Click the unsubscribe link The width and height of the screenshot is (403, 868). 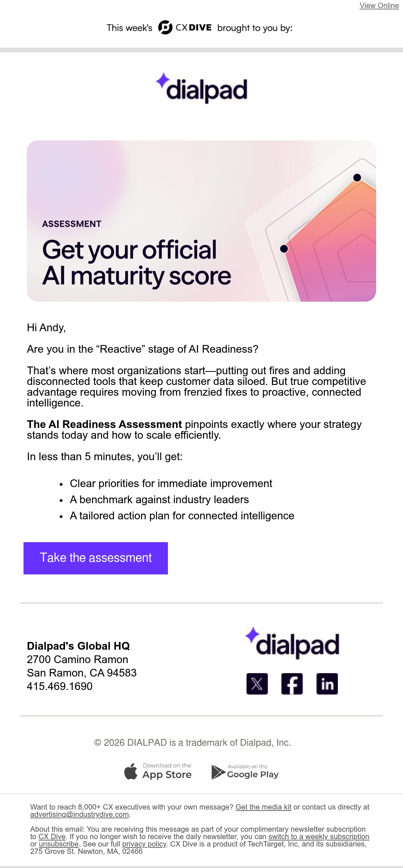tap(59, 844)
